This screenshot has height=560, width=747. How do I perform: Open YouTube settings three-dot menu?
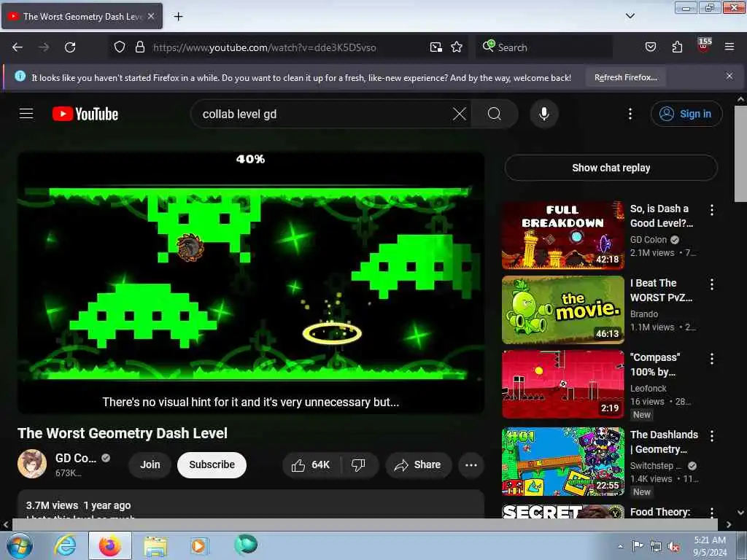click(x=630, y=114)
